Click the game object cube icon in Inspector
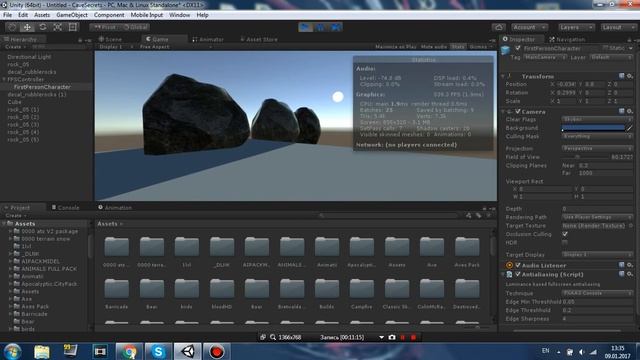Screen dimensions: 640x360 (506, 50)
